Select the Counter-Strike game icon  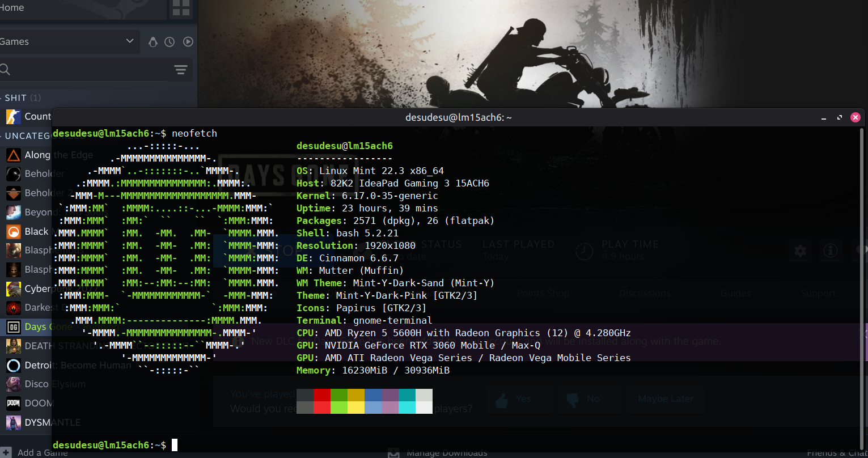(x=14, y=117)
